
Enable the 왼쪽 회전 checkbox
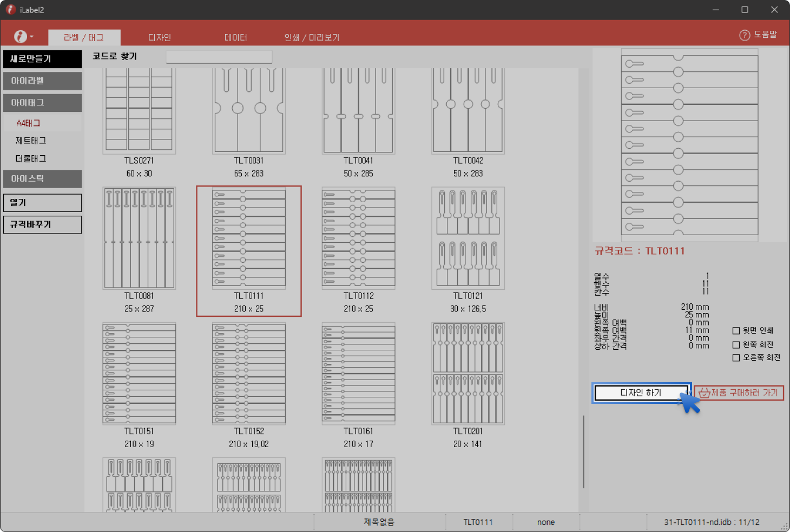[x=736, y=345]
